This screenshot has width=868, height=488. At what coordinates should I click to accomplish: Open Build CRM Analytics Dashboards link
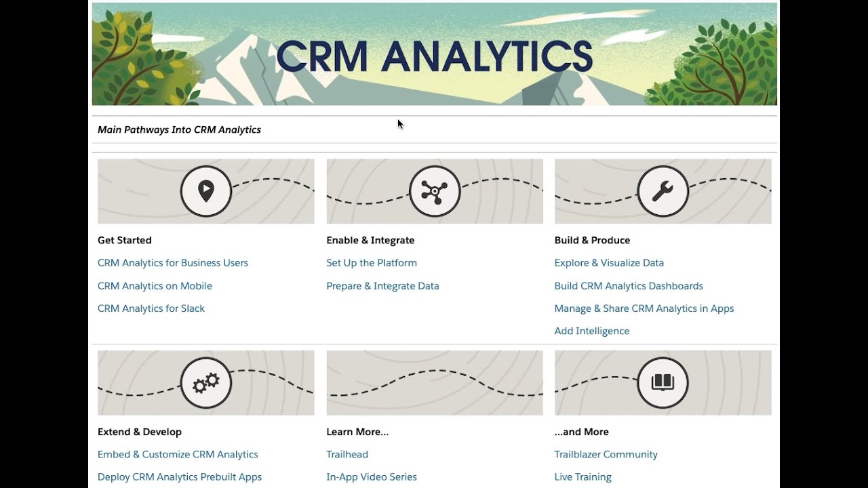click(629, 286)
